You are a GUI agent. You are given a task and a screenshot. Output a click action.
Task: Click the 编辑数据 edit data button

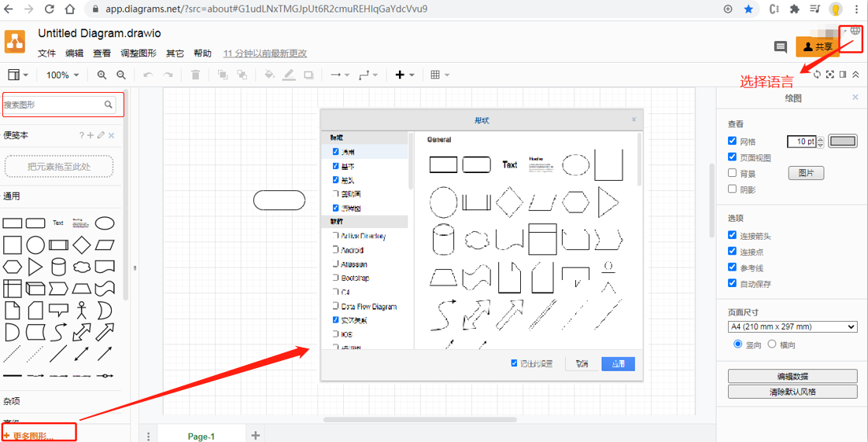(792, 376)
